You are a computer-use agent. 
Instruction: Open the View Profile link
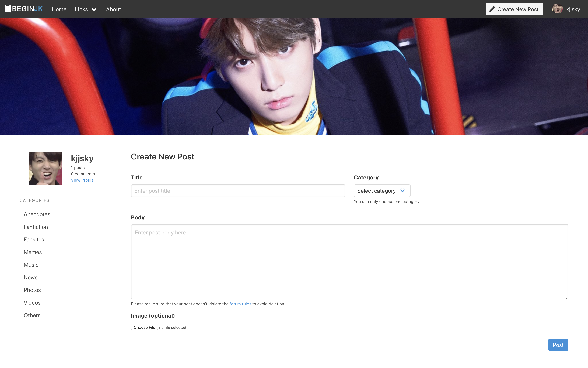coord(82,180)
